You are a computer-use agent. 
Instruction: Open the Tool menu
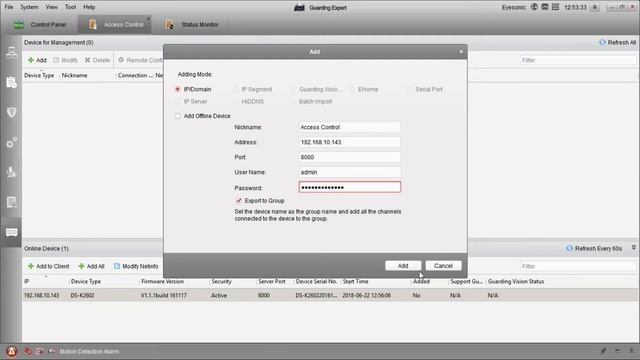[x=70, y=7]
